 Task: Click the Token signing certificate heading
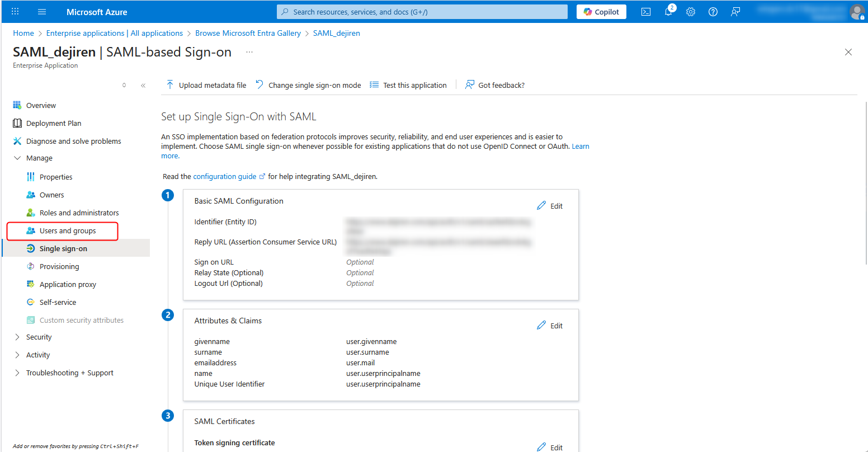pyautogui.click(x=235, y=443)
